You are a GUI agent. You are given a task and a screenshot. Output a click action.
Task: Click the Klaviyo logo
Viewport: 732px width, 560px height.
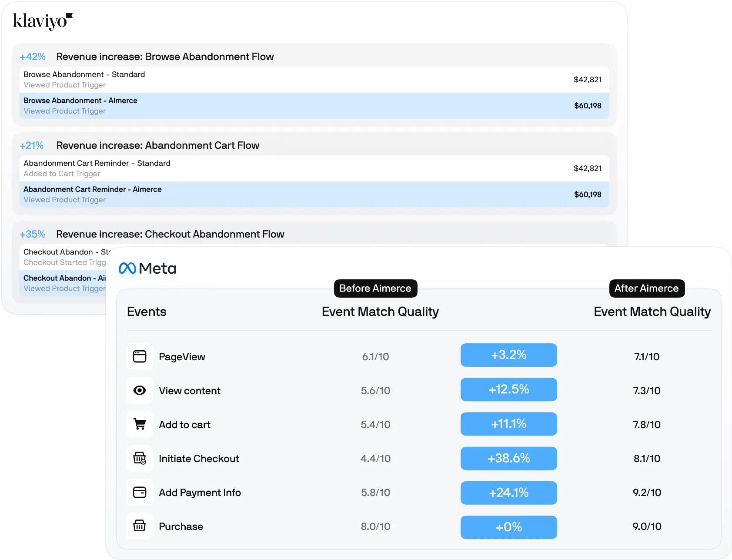coord(43,21)
